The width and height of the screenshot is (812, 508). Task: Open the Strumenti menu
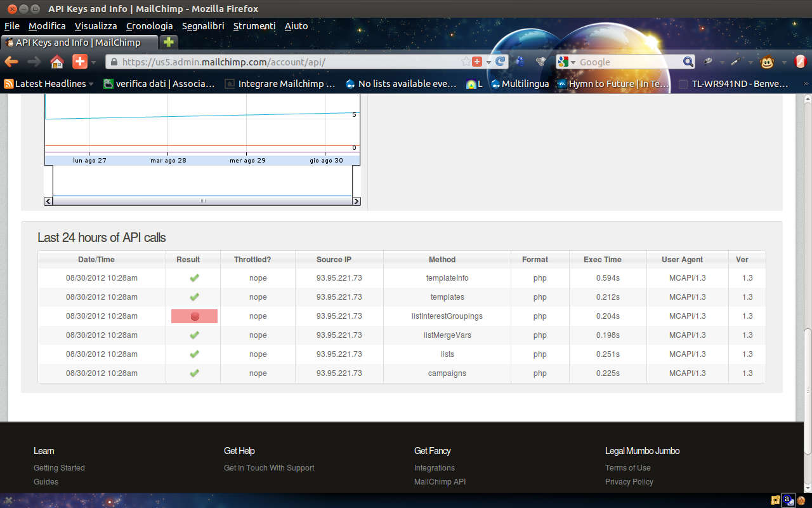tap(254, 26)
